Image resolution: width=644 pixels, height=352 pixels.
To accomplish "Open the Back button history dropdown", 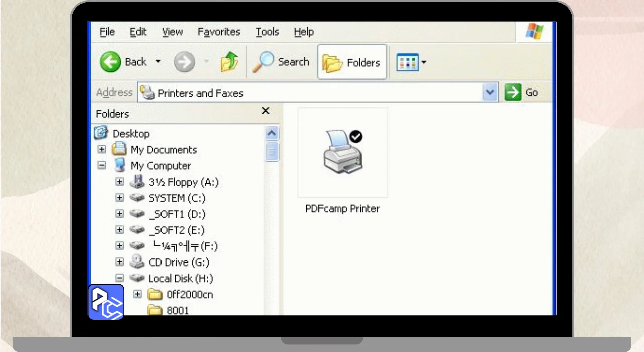I will point(158,62).
